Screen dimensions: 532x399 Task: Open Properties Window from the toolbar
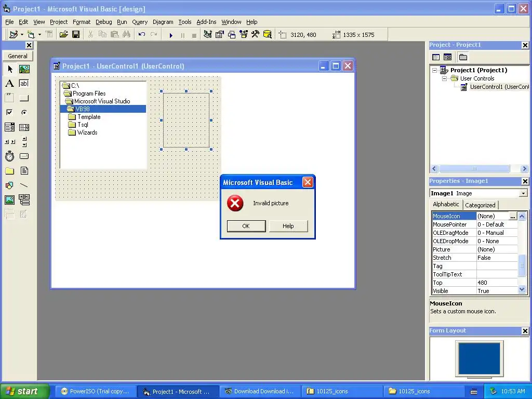[220, 35]
